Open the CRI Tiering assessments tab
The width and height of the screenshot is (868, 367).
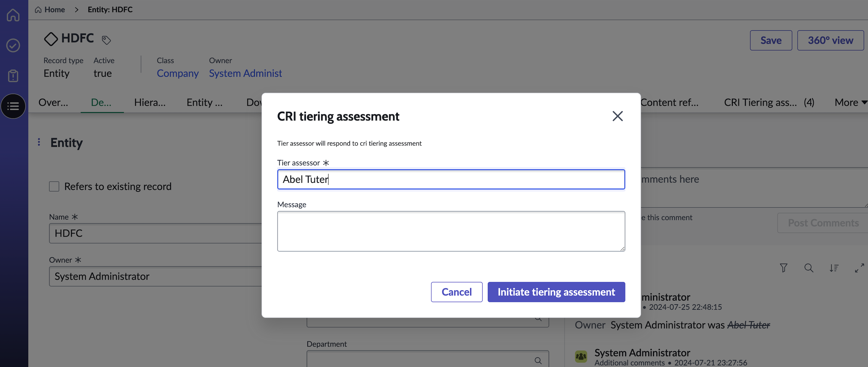pos(769,102)
